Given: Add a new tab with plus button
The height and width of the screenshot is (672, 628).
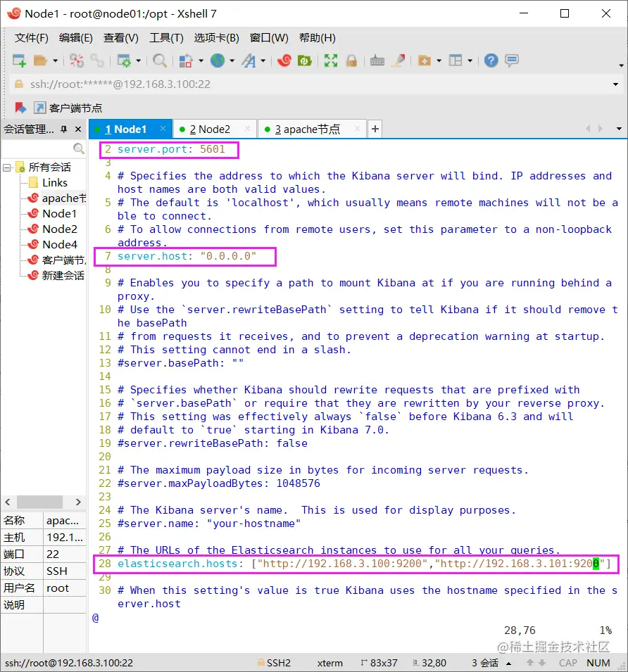Looking at the screenshot, I should [375, 129].
